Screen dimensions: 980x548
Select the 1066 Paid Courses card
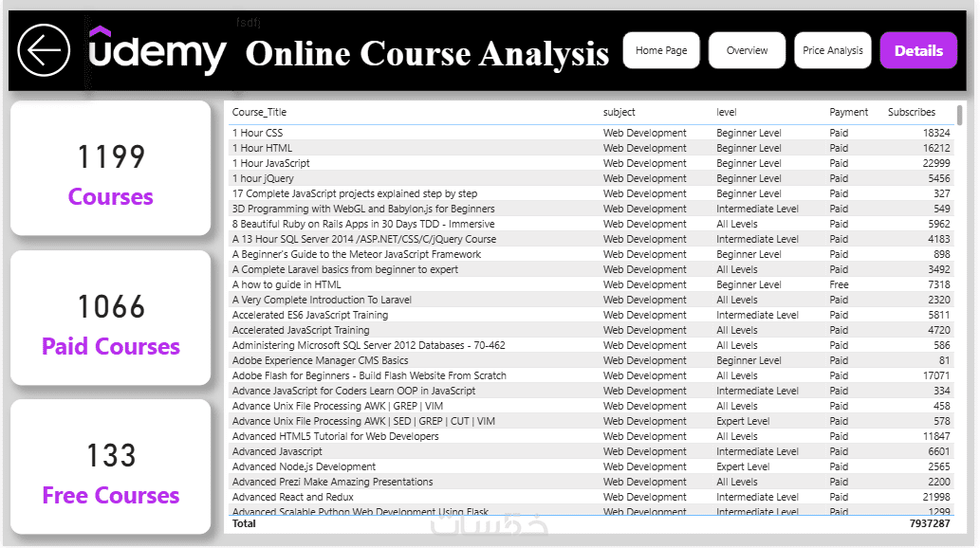(111, 318)
